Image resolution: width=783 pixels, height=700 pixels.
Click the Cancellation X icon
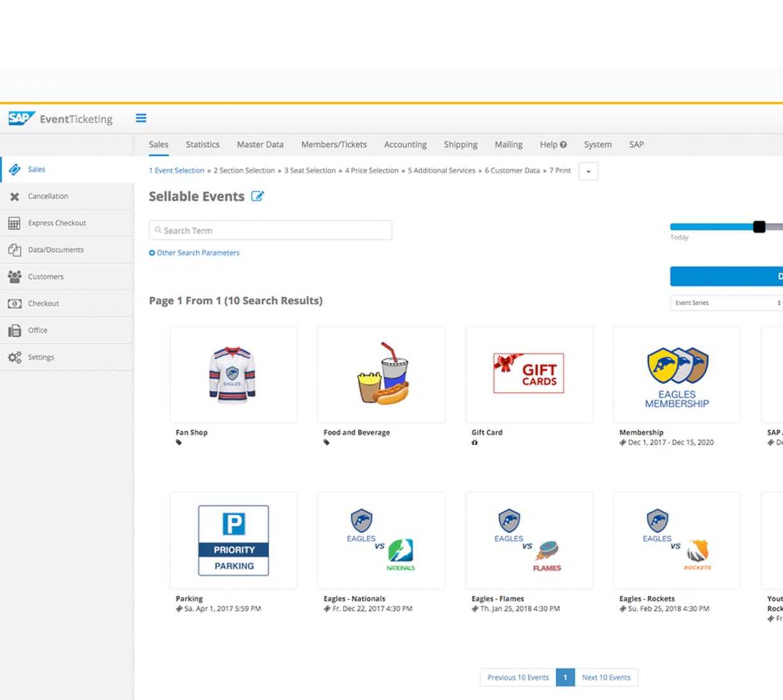point(15,197)
